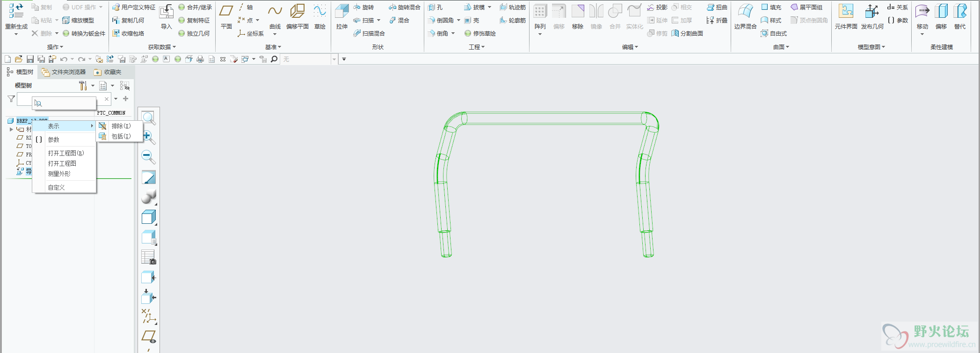Click the 发布几何 publish geometry icon
The height and width of the screenshot is (353, 980).
pos(872,11)
